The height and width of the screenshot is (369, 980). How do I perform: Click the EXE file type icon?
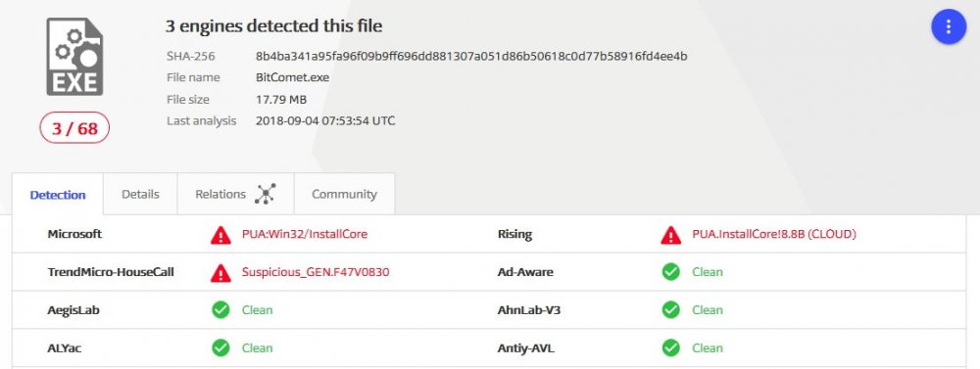(74, 57)
